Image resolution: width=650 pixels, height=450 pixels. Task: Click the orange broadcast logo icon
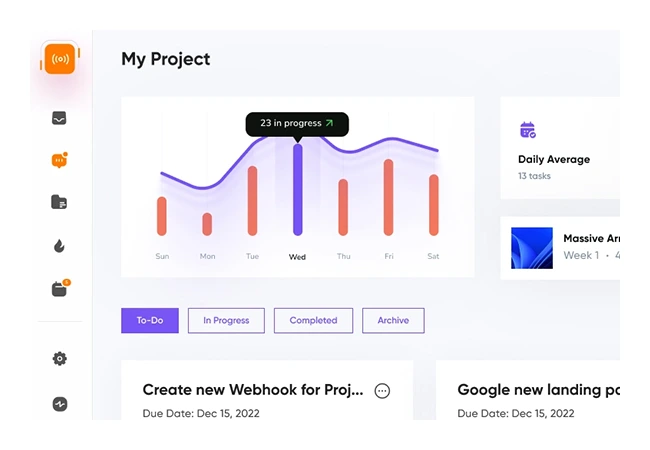point(60,58)
